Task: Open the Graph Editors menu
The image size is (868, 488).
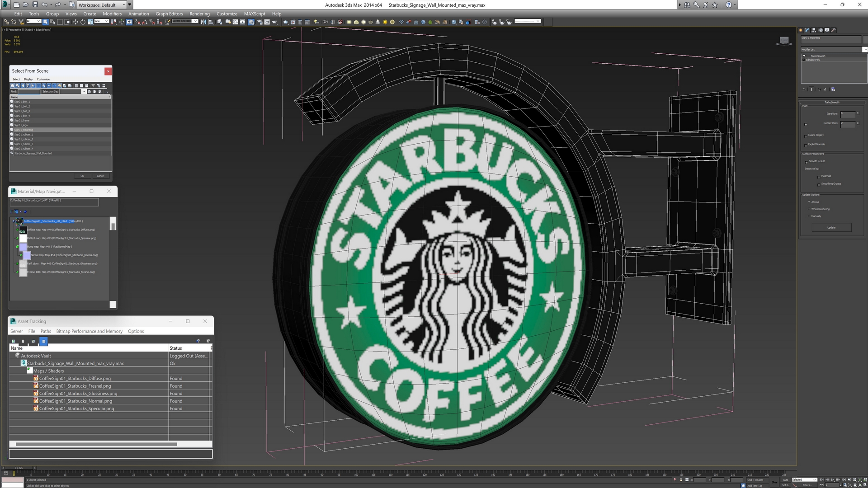Action: [x=169, y=14]
